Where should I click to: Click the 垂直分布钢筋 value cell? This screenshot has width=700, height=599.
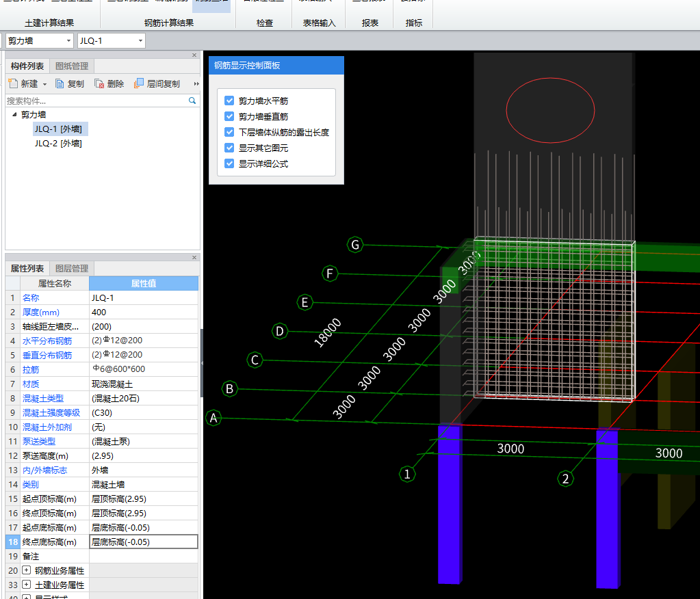pos(144,355)
